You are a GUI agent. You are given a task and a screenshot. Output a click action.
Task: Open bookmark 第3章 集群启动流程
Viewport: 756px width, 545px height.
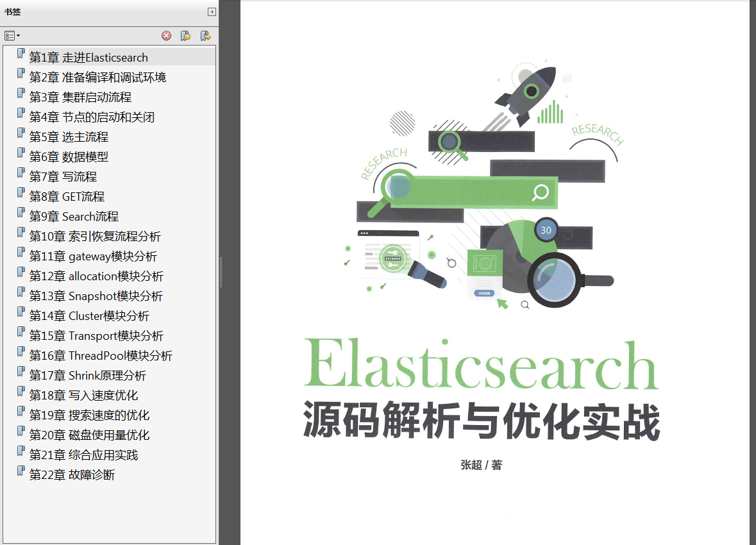coord(81,97)
